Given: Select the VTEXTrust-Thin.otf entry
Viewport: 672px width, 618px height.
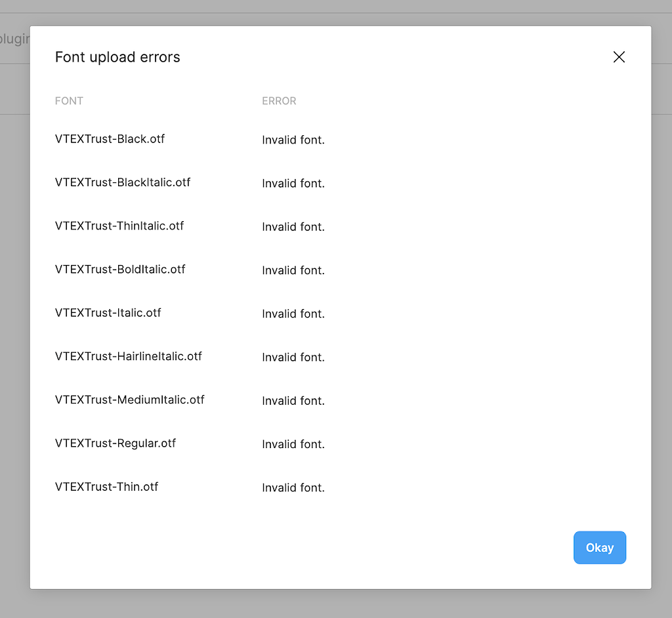Looking at the screenshot, I should [107, 487].
